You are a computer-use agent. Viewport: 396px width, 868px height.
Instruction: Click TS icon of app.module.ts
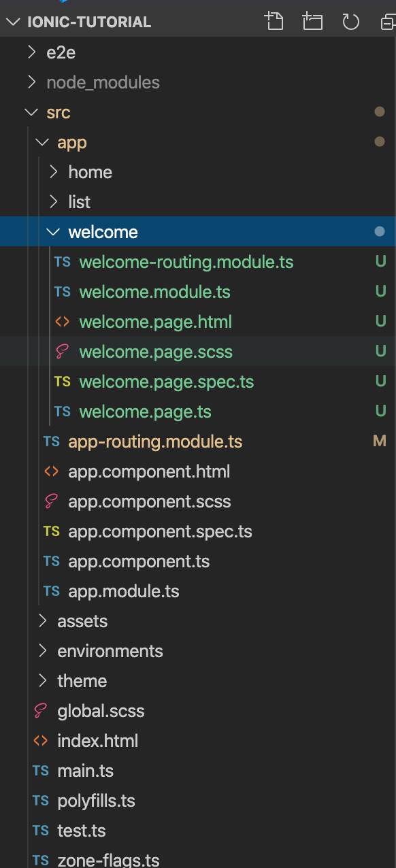click(x=52, y=591)
